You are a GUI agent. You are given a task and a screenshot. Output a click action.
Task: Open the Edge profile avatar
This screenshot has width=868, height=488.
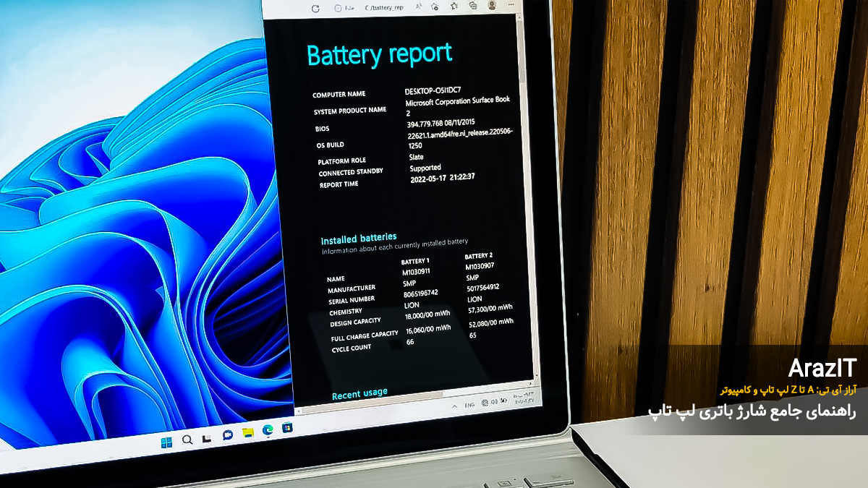click(x=492, y=4)
